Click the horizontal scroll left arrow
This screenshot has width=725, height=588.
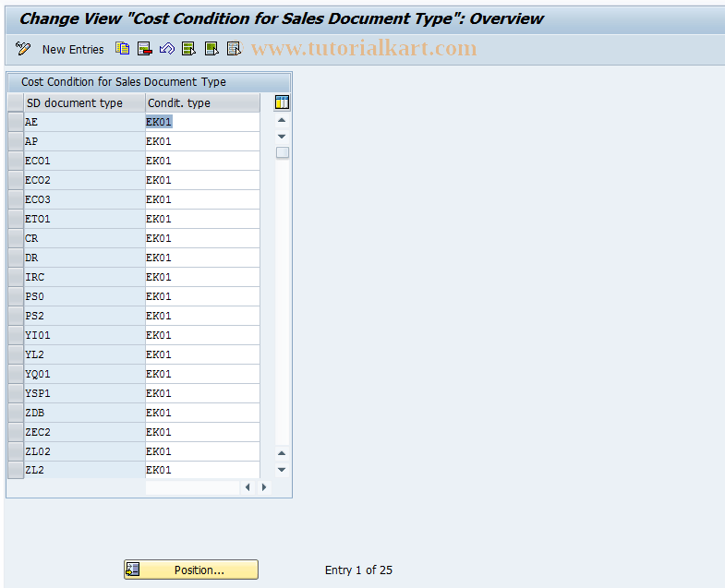pos(248,487)
